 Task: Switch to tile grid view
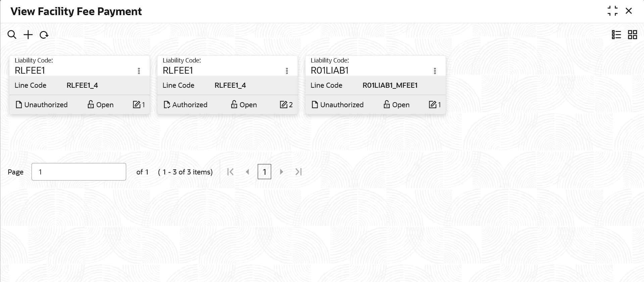633,35
